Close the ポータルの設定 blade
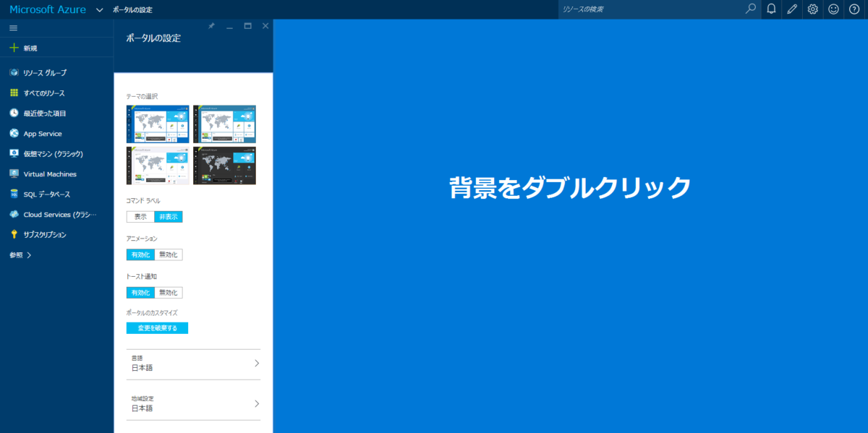This screenshot has width=868, height=433. click(x=265, y=25)
